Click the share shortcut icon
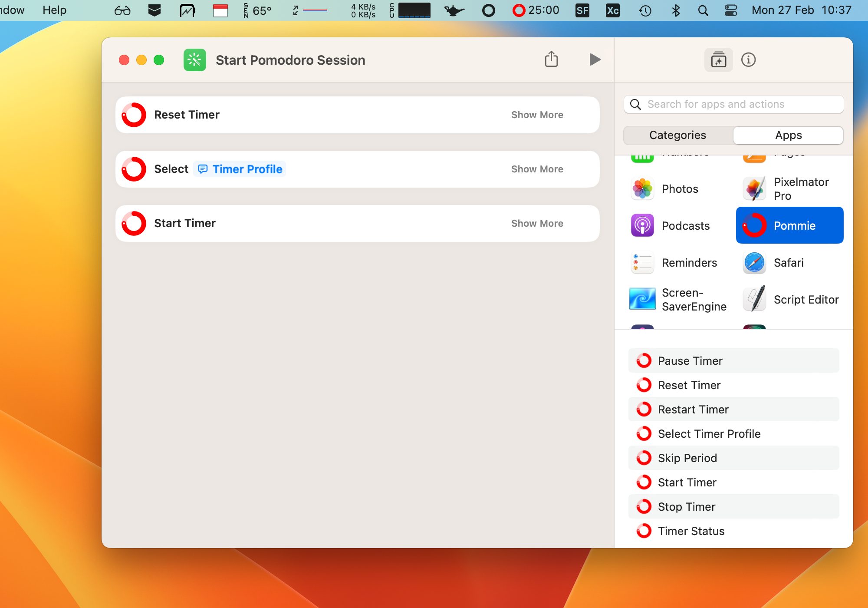The image size is (868, 608). 551,59
